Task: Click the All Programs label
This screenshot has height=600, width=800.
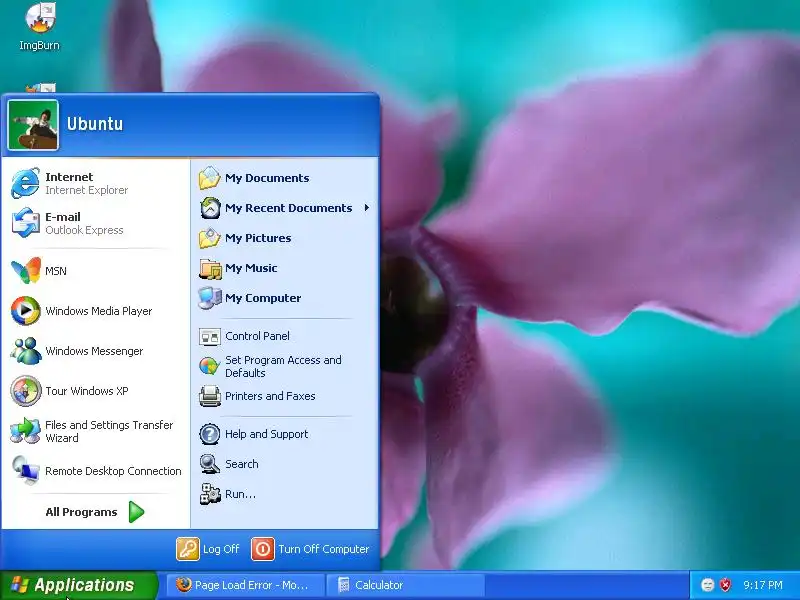Action: [81, 512]
